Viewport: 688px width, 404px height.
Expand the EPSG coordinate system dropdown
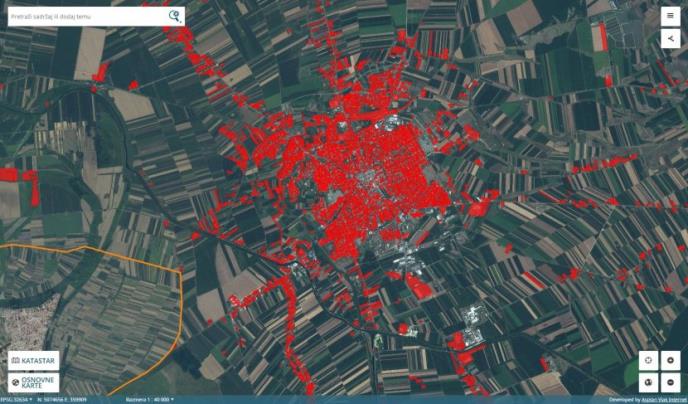[17, 399]
